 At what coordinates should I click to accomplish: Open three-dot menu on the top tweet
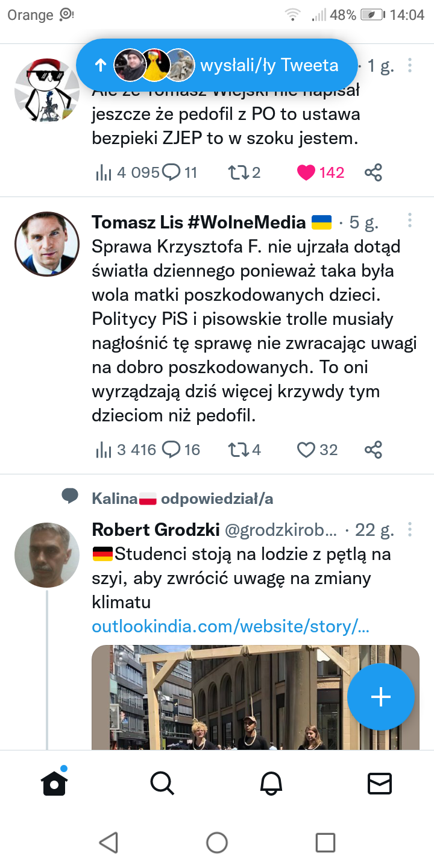coord(410,65)
